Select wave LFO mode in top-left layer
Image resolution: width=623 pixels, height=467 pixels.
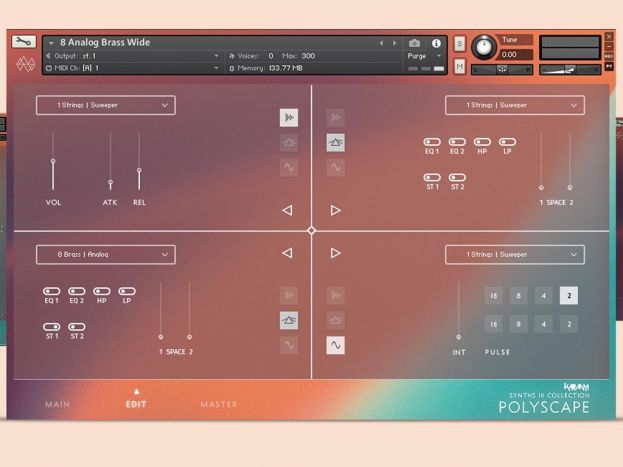point(289,167)
